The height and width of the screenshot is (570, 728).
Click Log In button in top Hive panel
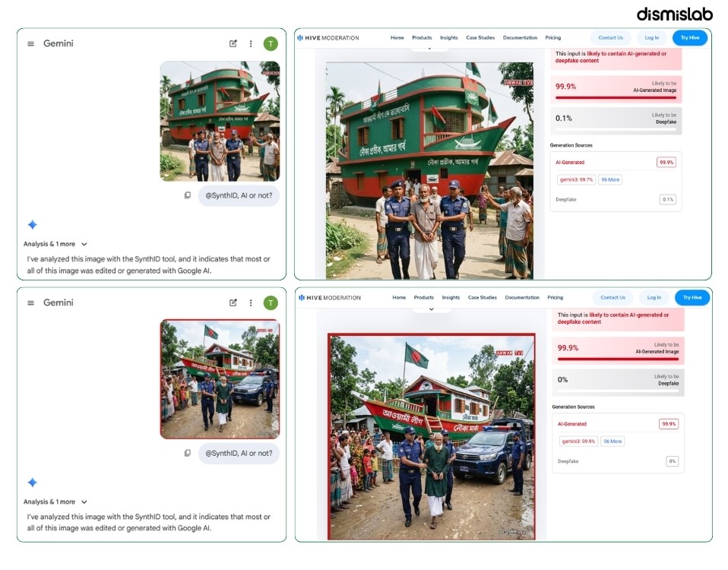(x=652, y=38)
